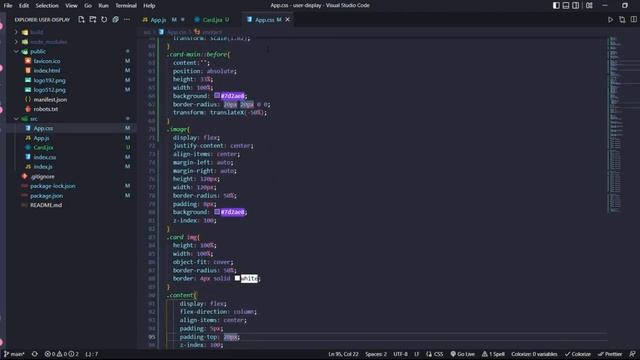Open changes compare icon in editor toolbar
The width and height of the screenshot is (640, 360).
pos(622,20)
